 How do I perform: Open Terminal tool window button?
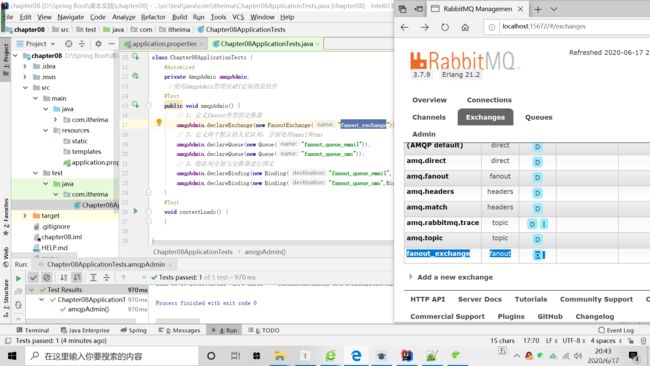(33, 330)
